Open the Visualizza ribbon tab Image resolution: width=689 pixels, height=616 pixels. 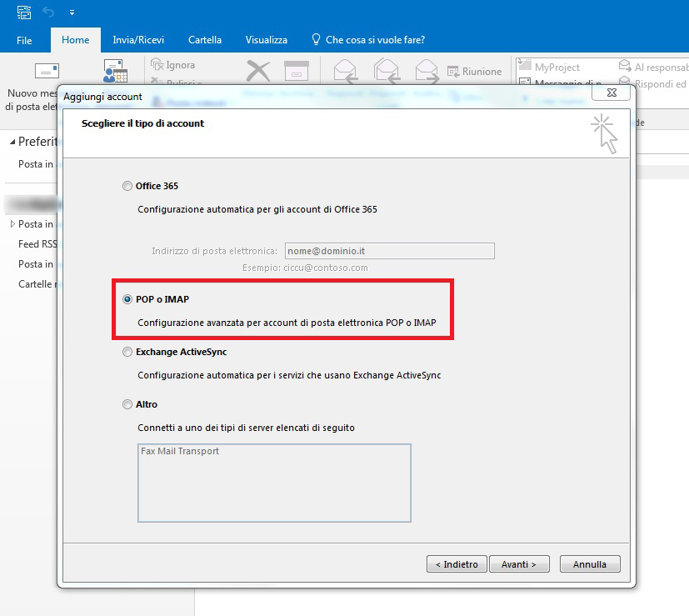click(x=266, y=40)
